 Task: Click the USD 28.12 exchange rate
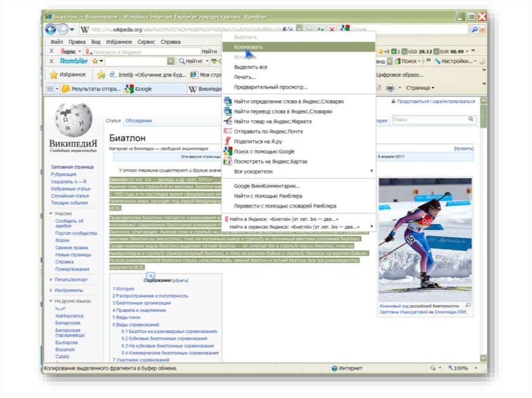click(417, 51)
